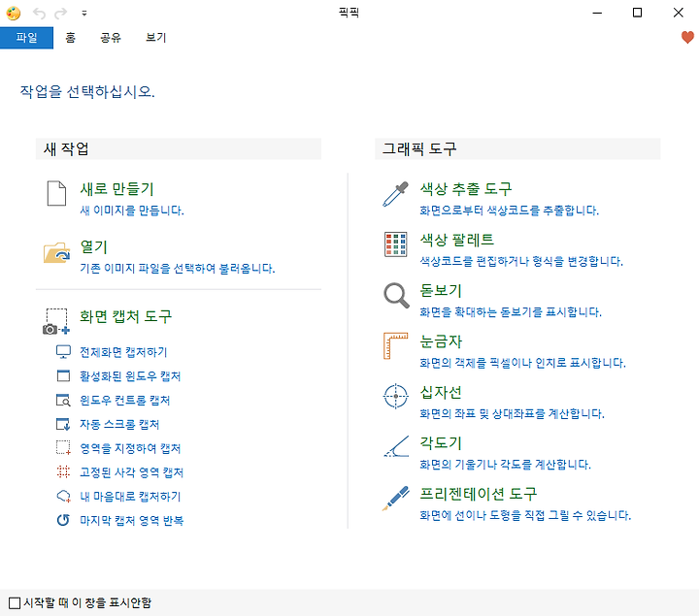
Task: Click the fixed region capture icon
Action: (63, 471)
